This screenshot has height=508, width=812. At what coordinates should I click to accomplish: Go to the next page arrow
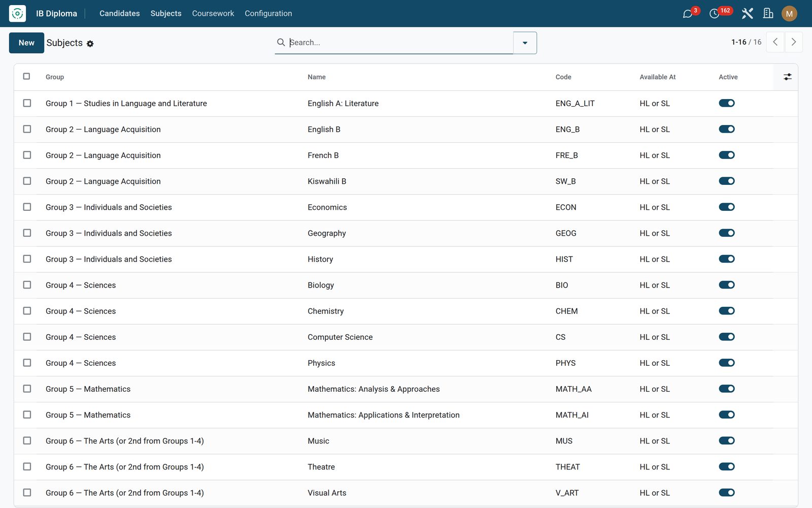point(794,42)
